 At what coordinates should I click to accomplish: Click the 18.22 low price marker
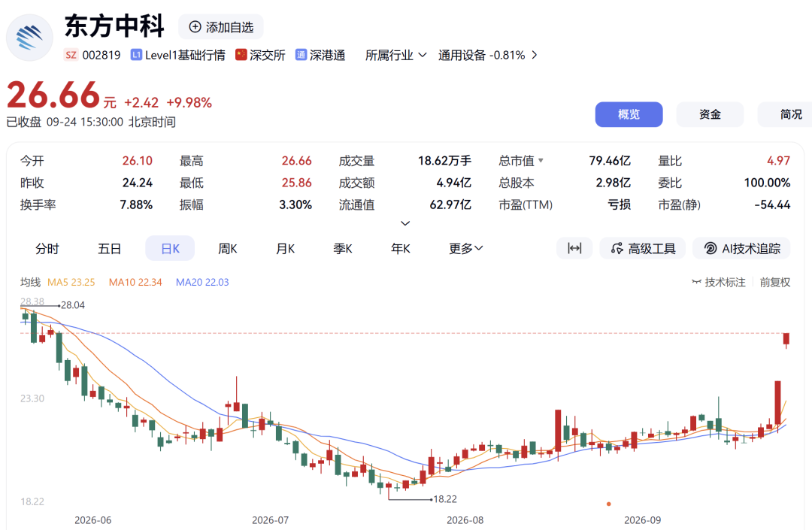pyautogui.click(x=445, y=499)
